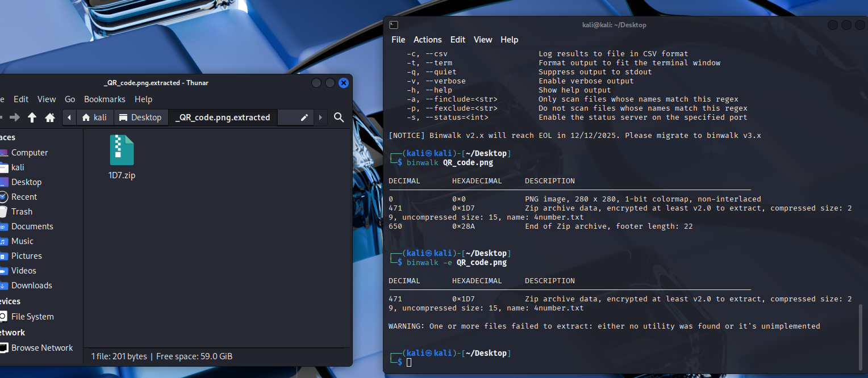Open the Go menu in Thunar
Image resolution: width=868 pixels, height=378 pixels.
[x=70, y=99]
